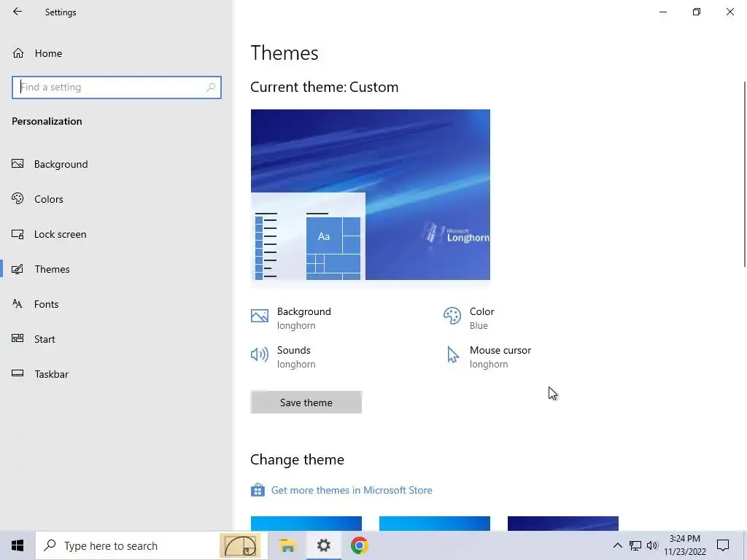
Task: Click the network icon in system tray
Action: pos(635,545)
